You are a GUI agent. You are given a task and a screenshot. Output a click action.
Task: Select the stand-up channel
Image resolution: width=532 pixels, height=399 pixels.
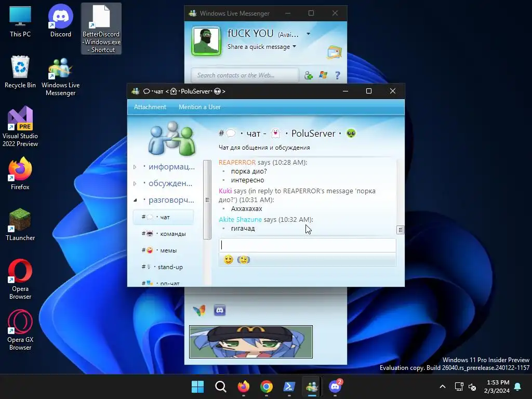[x=163, y=267]
